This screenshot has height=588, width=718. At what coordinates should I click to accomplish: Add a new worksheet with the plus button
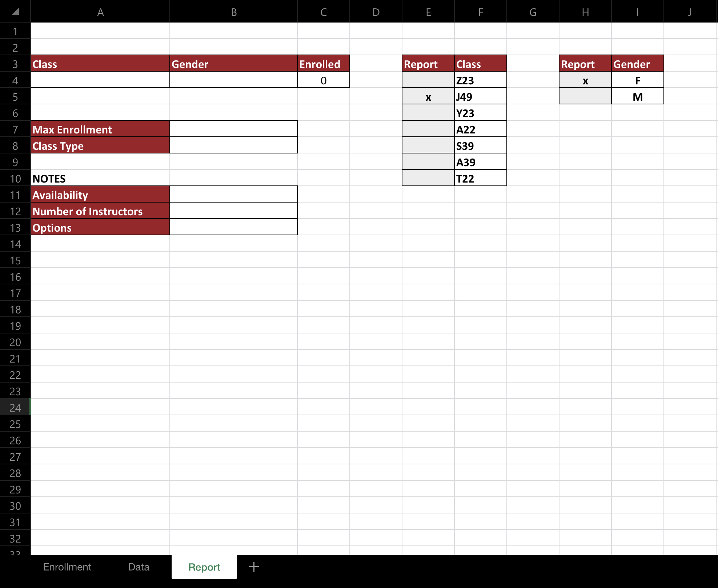tap(253, 567)
